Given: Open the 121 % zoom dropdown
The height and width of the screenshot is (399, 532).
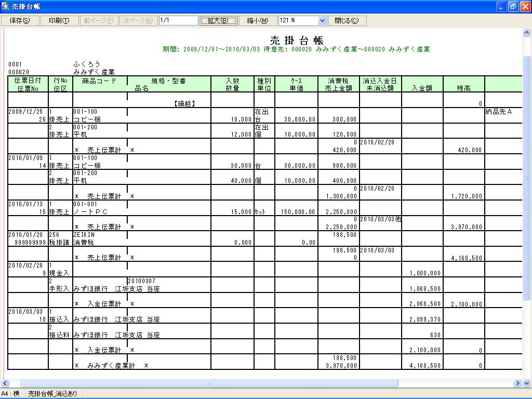Looking at the screenshot, I should coord(322,21).
